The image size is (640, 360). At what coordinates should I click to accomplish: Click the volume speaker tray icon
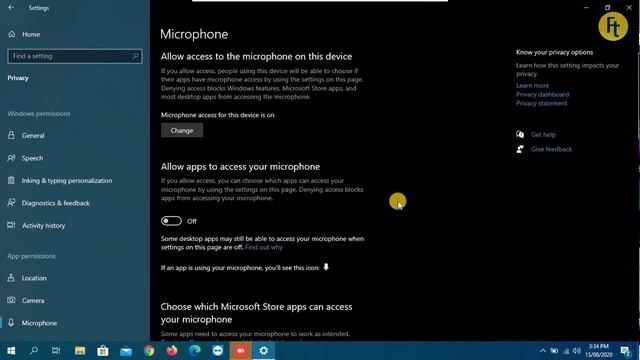[x=577, y=351]
